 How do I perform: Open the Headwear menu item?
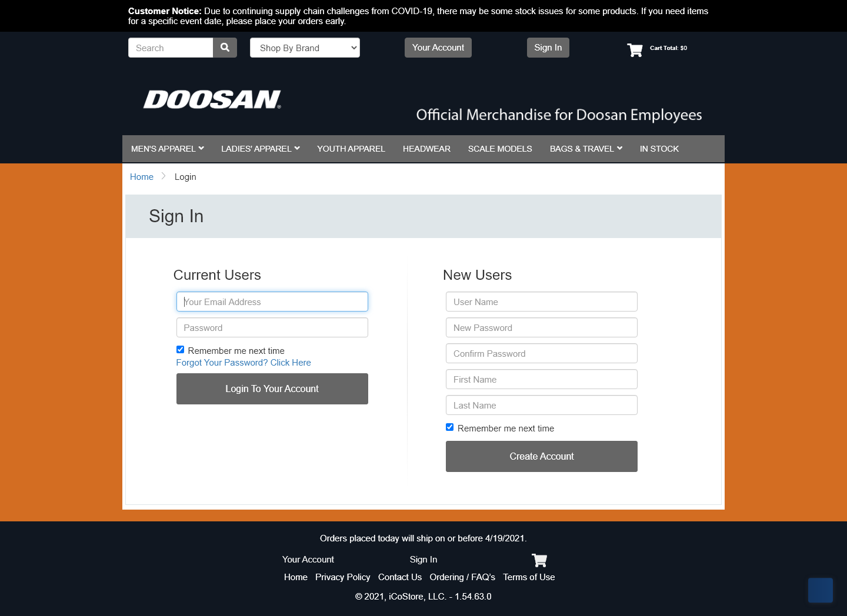tap(426, 149)
